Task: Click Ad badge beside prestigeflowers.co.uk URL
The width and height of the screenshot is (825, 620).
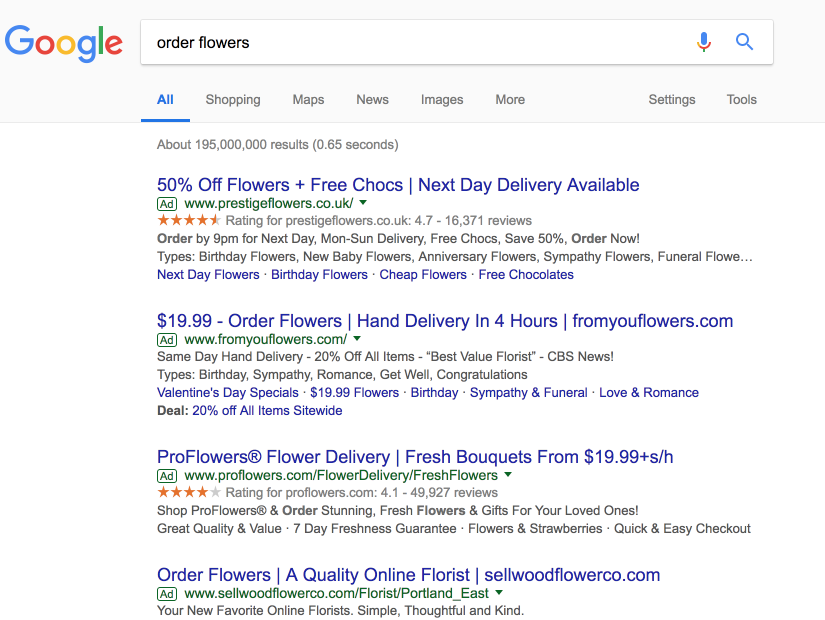Action: 167,204
